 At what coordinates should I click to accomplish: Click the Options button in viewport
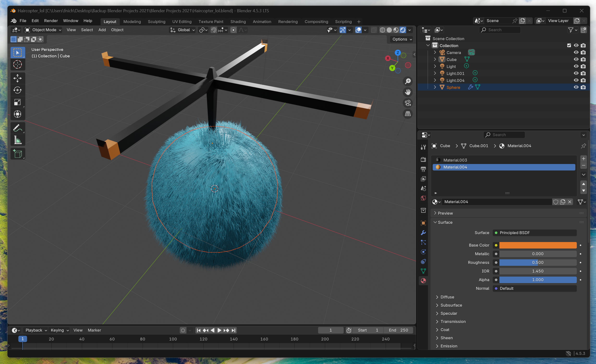402,39
